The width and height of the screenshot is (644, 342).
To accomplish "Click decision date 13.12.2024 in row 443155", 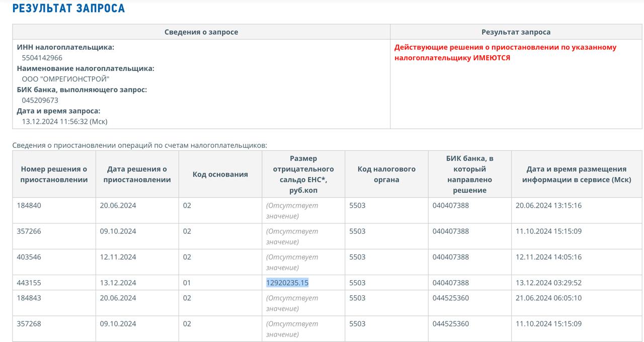I will pyautogui.click(x=118, y=282).
